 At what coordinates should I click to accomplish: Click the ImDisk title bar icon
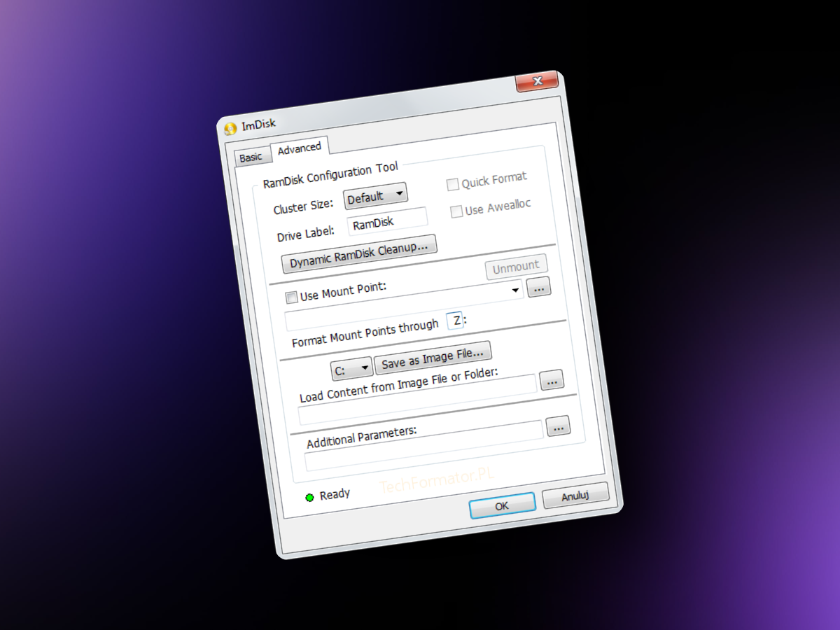[x=230, y=129]
